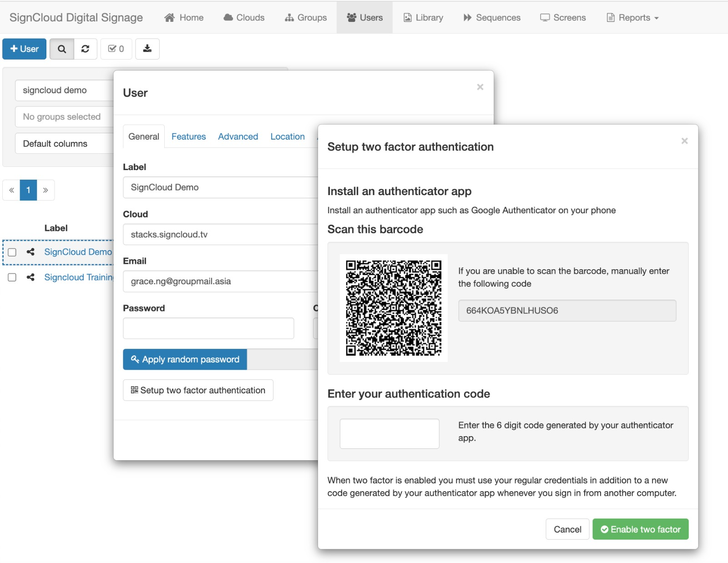Expand the Reports dropdown menu
The height and width of the screenshot is (563, 728).
[632, 18]
